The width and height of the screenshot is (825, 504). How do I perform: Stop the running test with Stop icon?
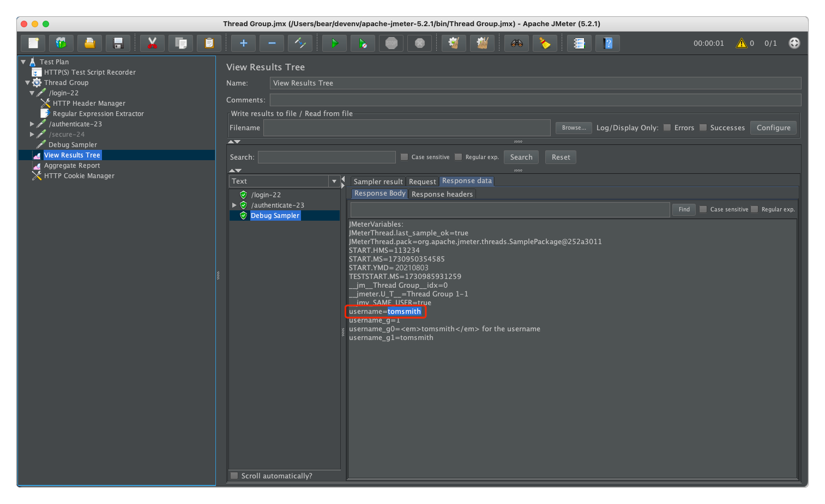(x=391, y=43)
